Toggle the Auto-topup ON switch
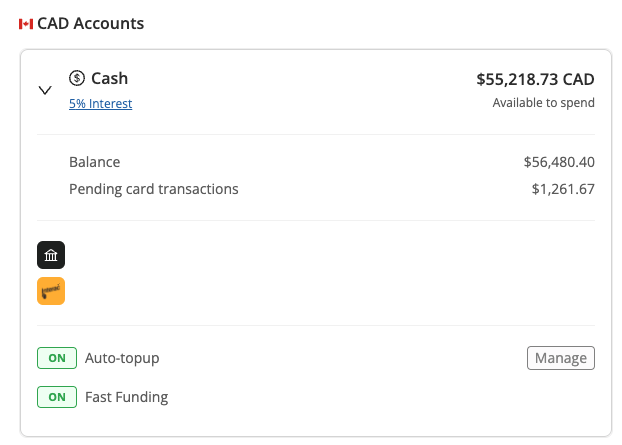 click(x=57, y=358)
